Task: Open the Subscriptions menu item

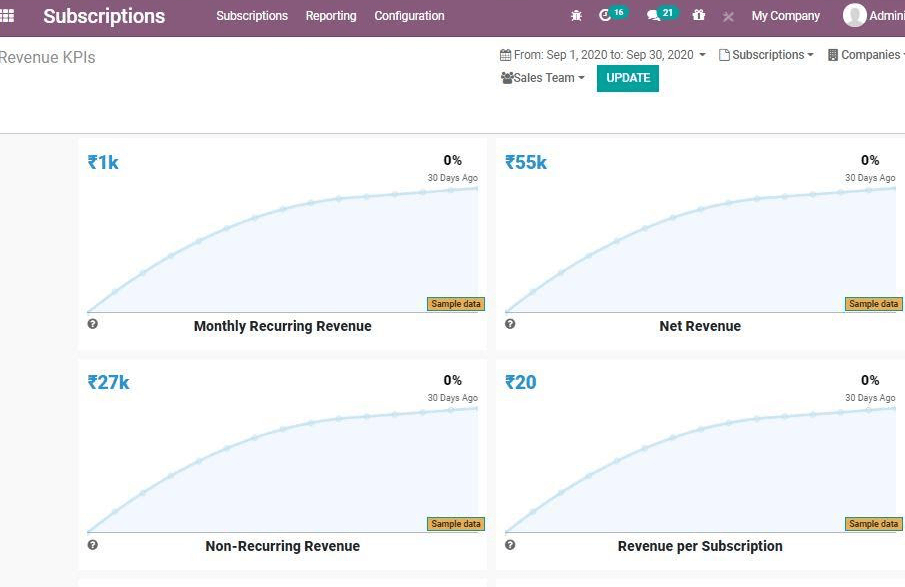Action: pos(252,16)
